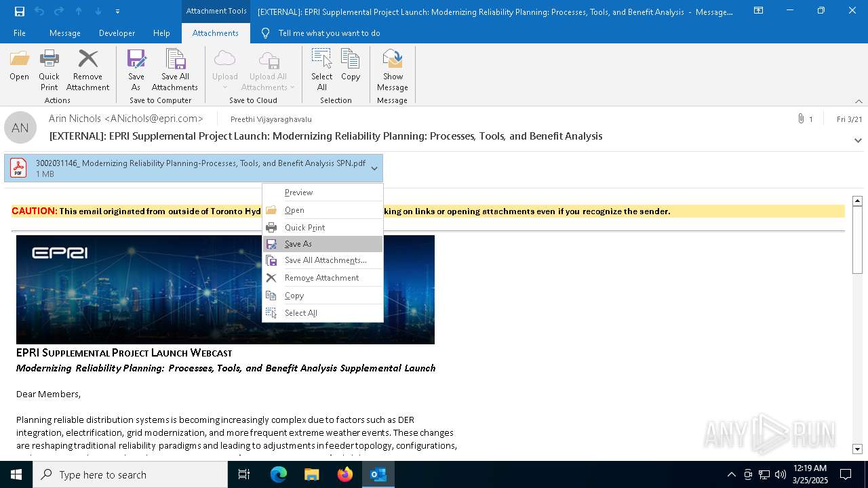Click the date Fri 3/21
The width and height of the screenshot is (868, 488).
pyautogui.click(x=850, y=119)
